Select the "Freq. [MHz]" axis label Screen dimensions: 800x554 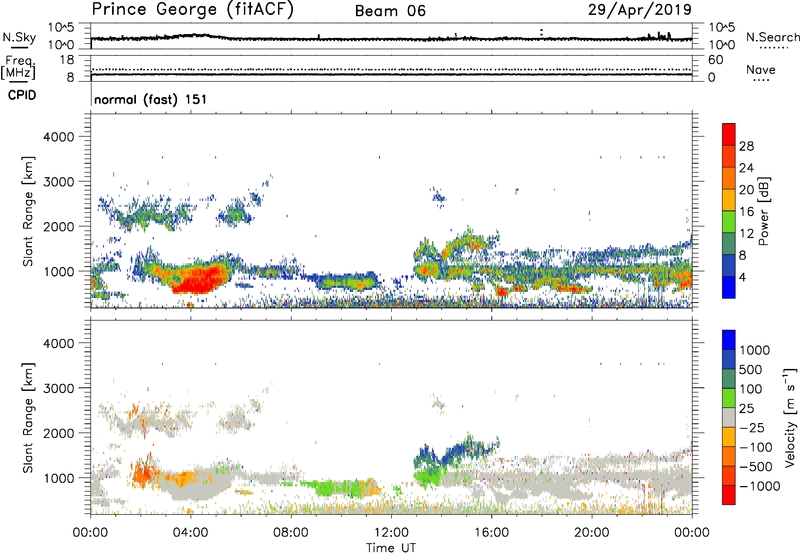point(18,67)
